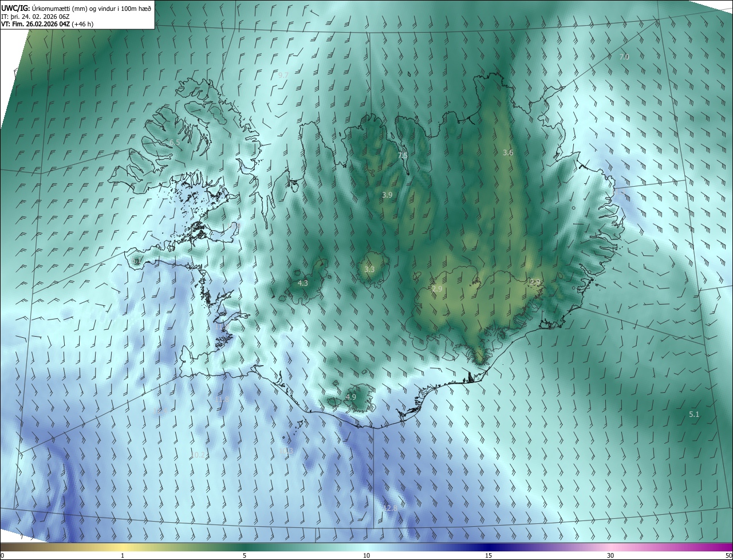Select the 9.7 value on the map
The width and height of the screenshot is (733, 560).
(283, 75)
